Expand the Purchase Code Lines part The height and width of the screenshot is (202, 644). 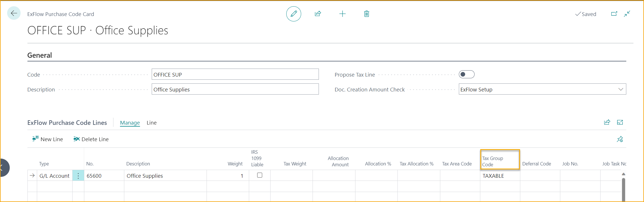coord(620,122)
